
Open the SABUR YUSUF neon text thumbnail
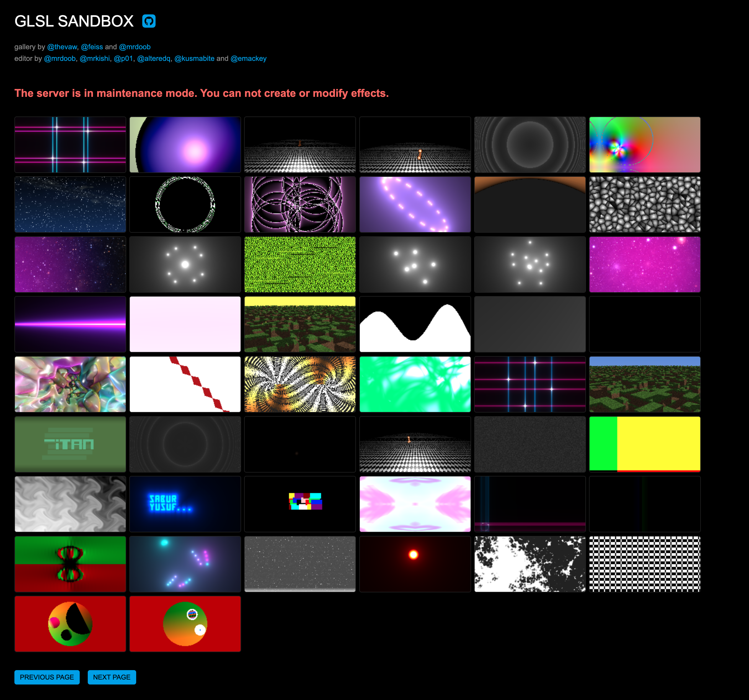coord(185,504)
